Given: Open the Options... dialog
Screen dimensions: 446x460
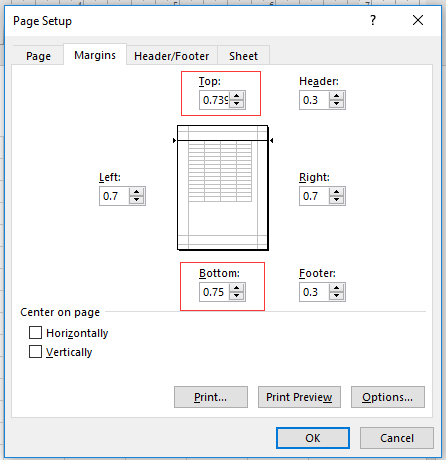Looking at the screenshot, I should point(388,397).
